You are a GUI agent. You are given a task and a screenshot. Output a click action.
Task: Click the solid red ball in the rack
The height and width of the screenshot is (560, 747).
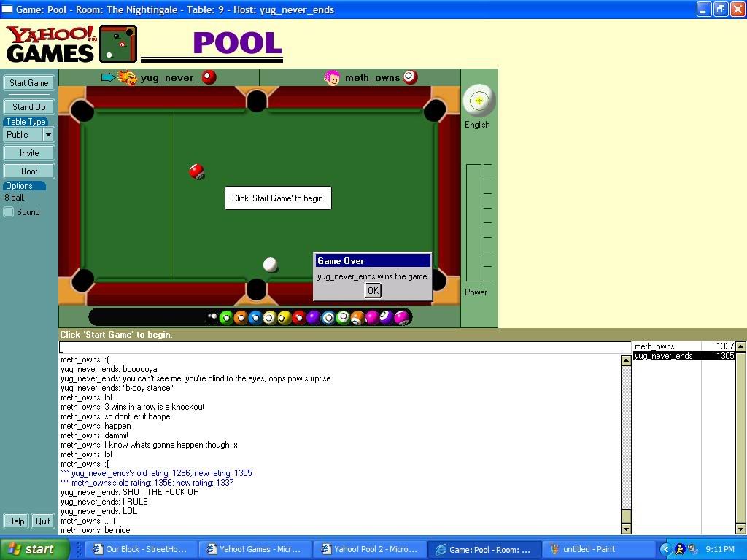click(299, 318)
